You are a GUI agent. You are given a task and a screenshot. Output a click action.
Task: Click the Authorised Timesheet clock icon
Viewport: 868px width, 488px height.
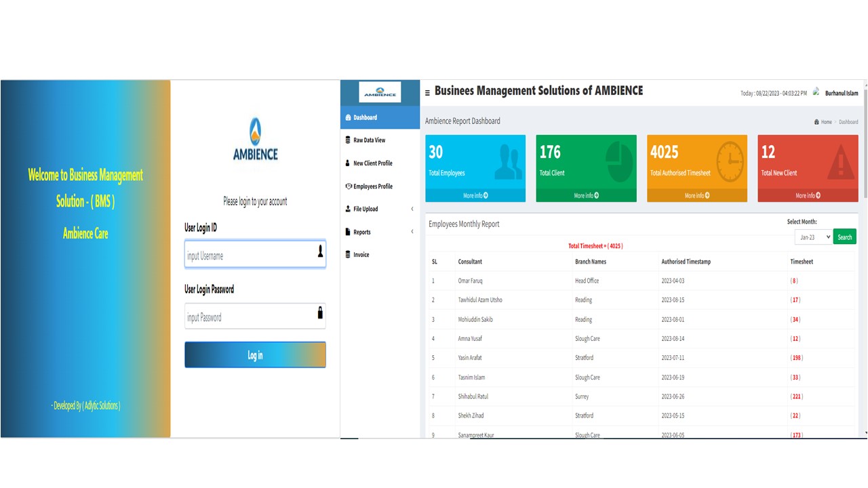(730, 162)
